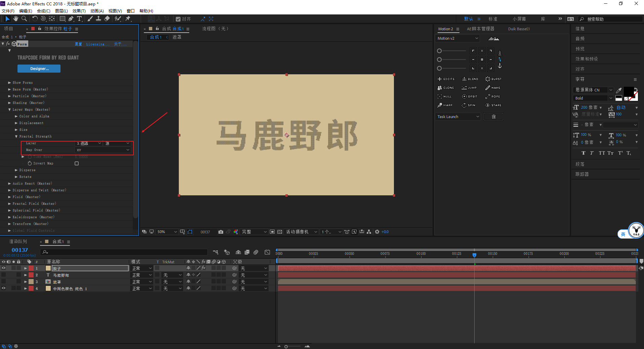The height and width of the screenshot is (349, 644).
Task: Click the Designer... button
Action: (39, 69)
